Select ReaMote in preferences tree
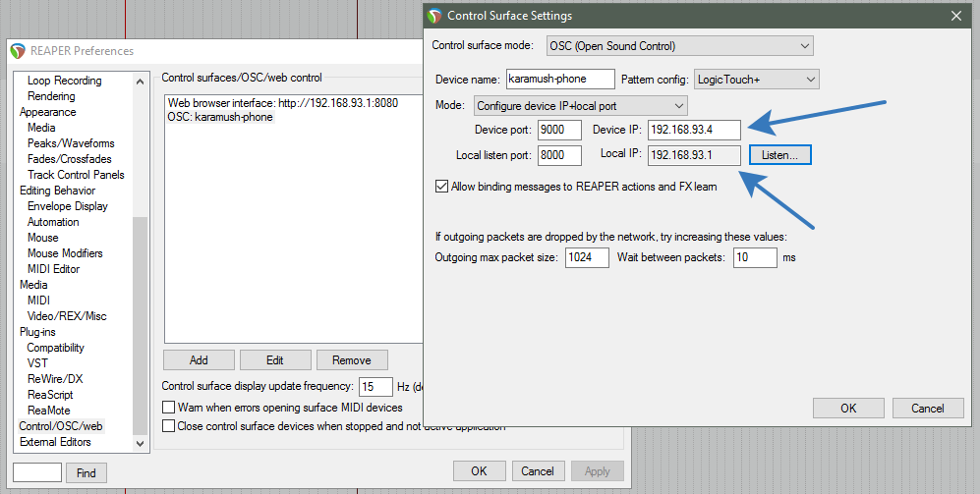The width and height of the screenshot is (980, 494). pyautogui.click(x=49, y=411)
